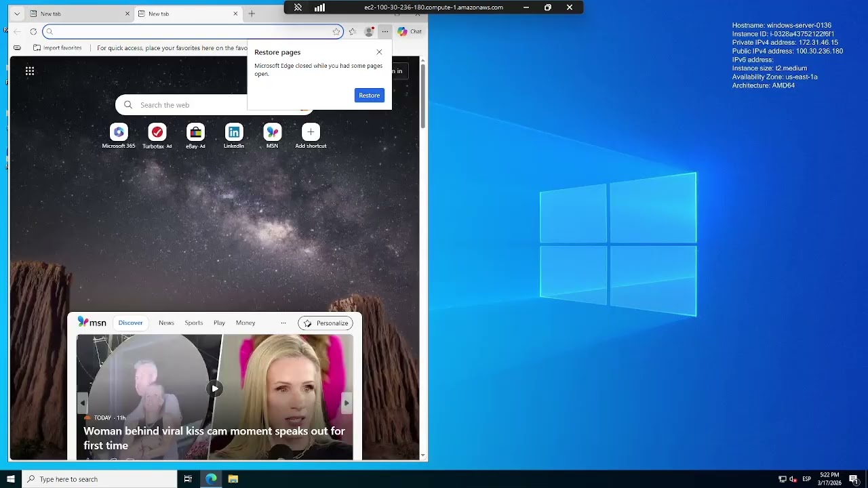The image size is (868, 488).
Task: Open the MSN shortcut tile
Action: 272,136
